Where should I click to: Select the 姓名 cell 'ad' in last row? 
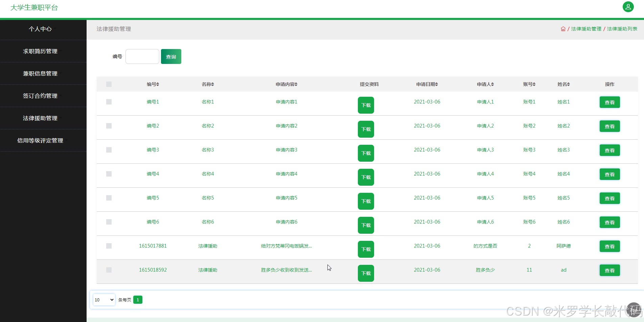coord(563,270)
